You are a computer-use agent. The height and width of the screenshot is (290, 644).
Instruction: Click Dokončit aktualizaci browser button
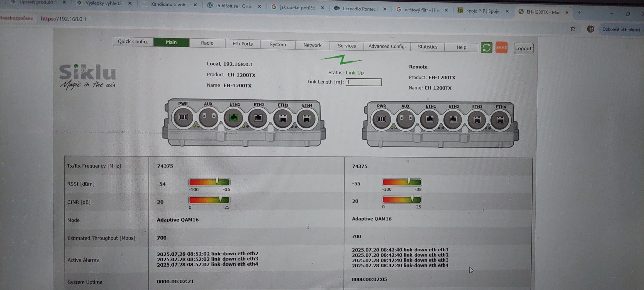[621, 30]
